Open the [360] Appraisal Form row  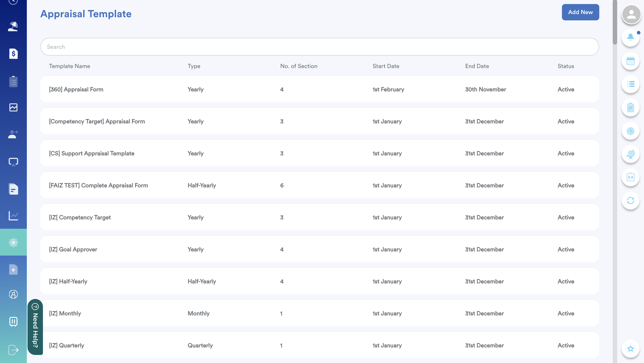pyautogui.click(x=76, y=89)
